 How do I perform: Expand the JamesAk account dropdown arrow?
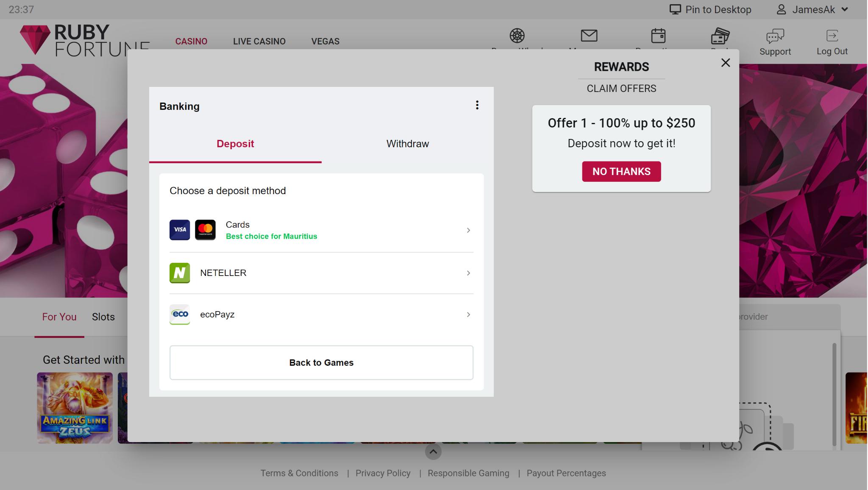tap(845, 9)
